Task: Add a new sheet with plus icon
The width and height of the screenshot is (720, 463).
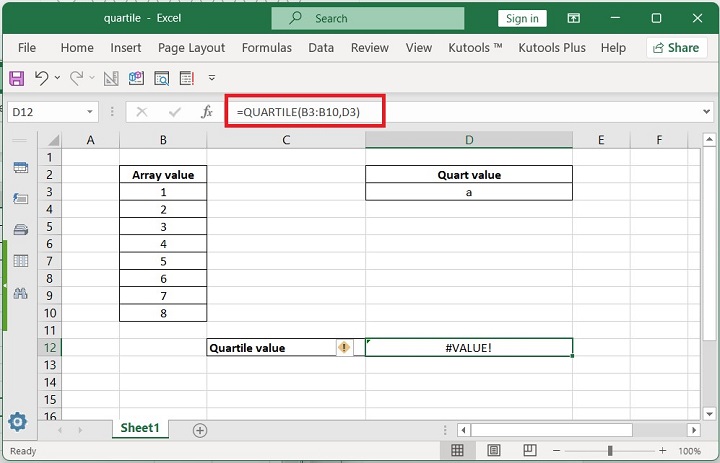Action: coord(200,430)
